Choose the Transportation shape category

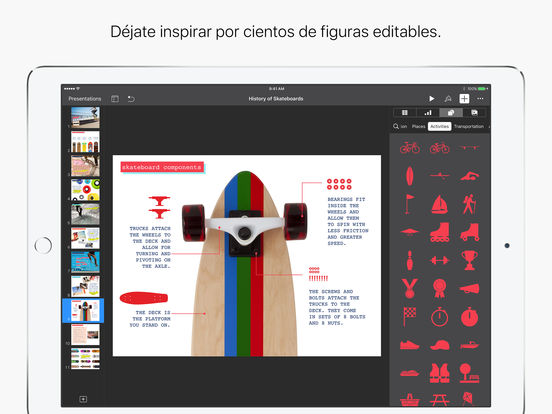469,126
